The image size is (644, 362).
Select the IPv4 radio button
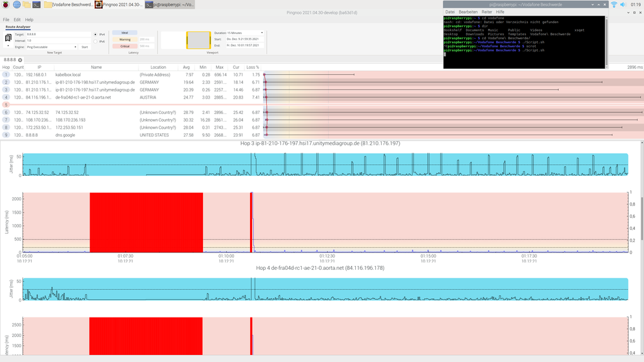96,34
